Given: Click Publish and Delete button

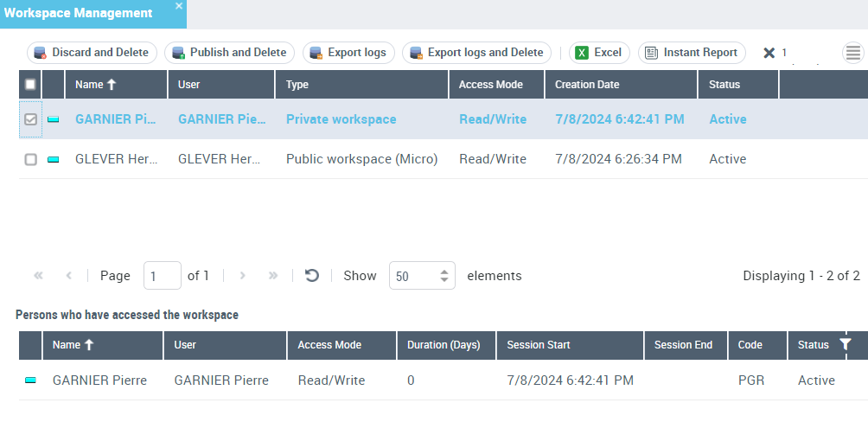Looking at the screenshot, I should [x=229, y=53].
